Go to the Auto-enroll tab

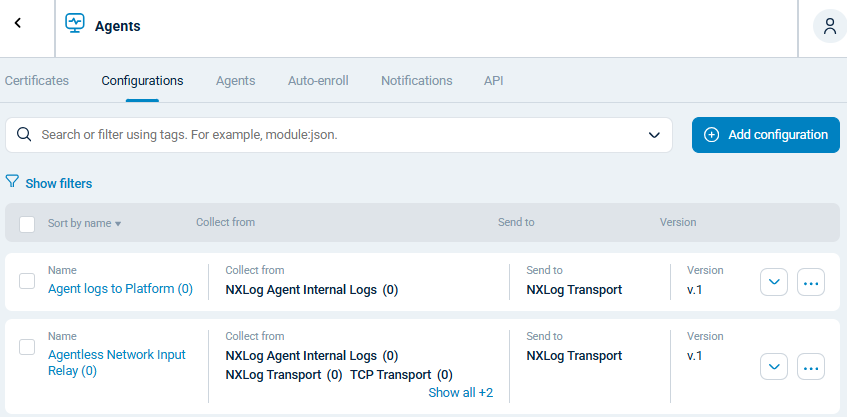point(318,80)
